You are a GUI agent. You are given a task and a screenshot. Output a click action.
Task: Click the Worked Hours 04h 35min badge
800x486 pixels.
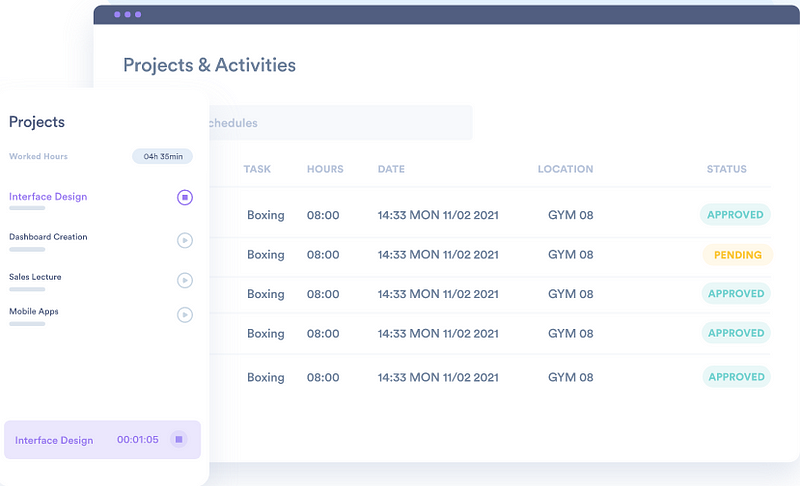(x=162, y=156)
